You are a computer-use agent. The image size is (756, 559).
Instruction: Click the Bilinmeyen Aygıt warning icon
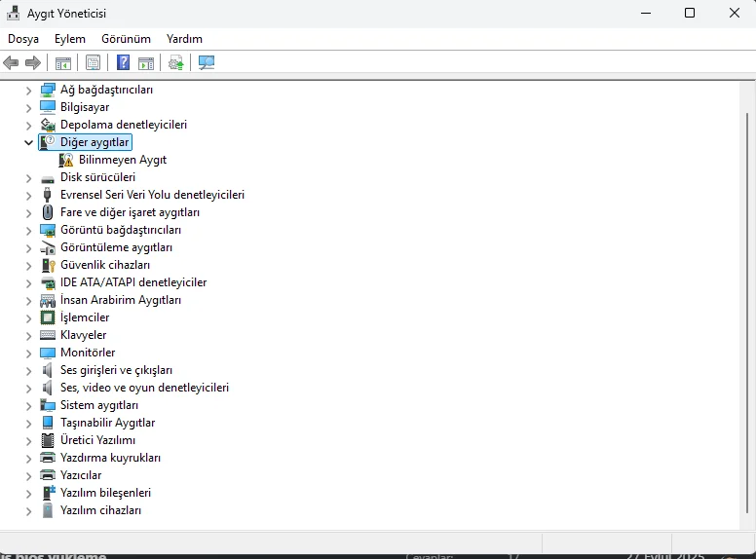(x=66, y=160)
